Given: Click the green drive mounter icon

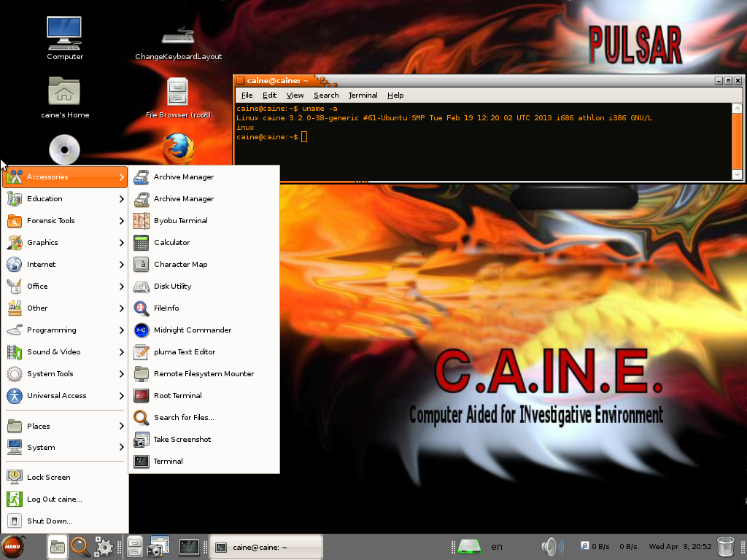Looking at the screenshot, I should (x=469, y=547).
